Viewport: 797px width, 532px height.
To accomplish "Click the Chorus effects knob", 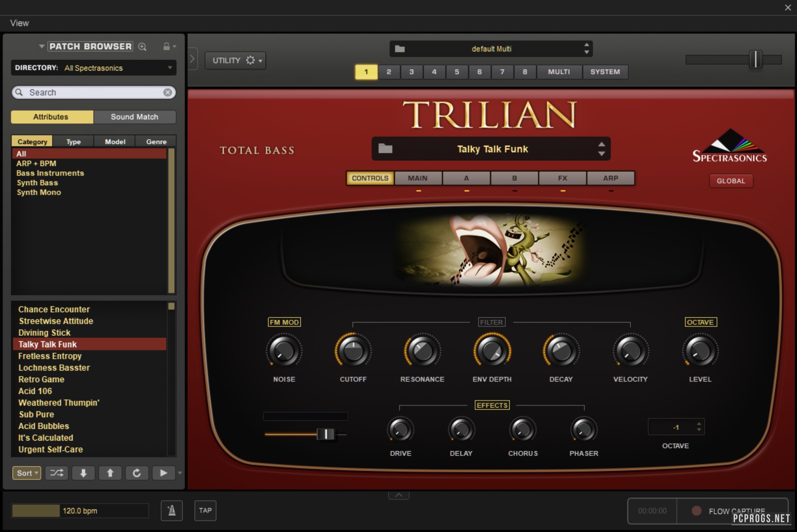I will point(523,430).
